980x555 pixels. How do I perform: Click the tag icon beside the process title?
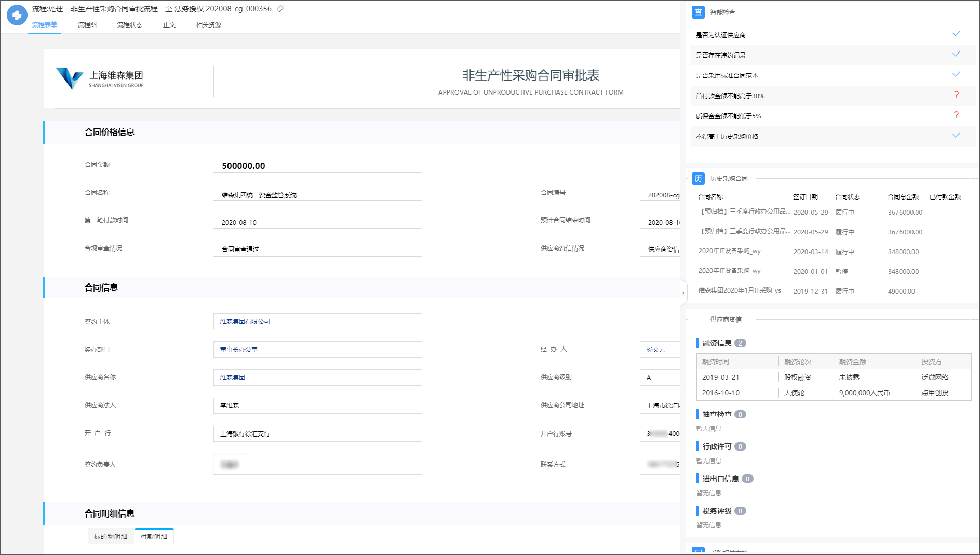(x=280, y=8)
